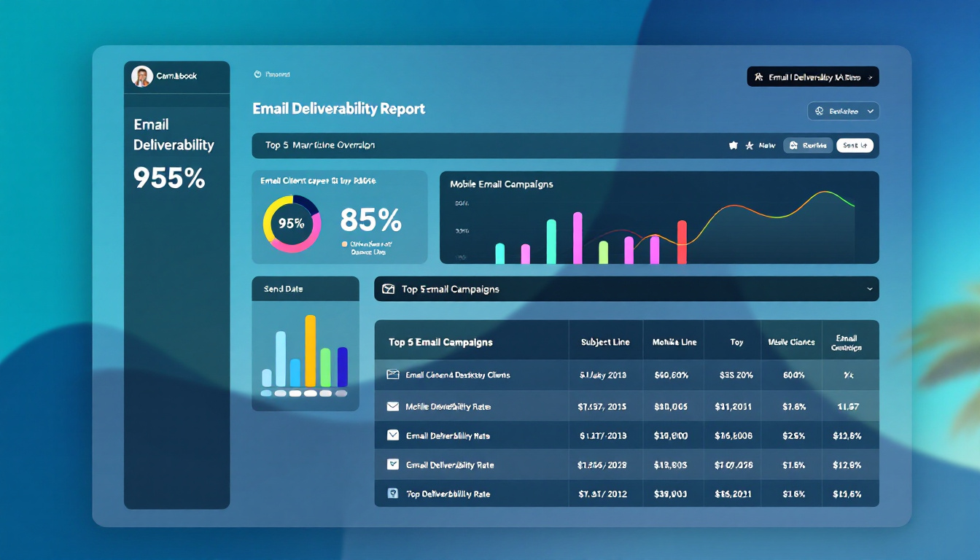
Task: Click the yellow bar in Send Date chart
Action: coord(310,351)
